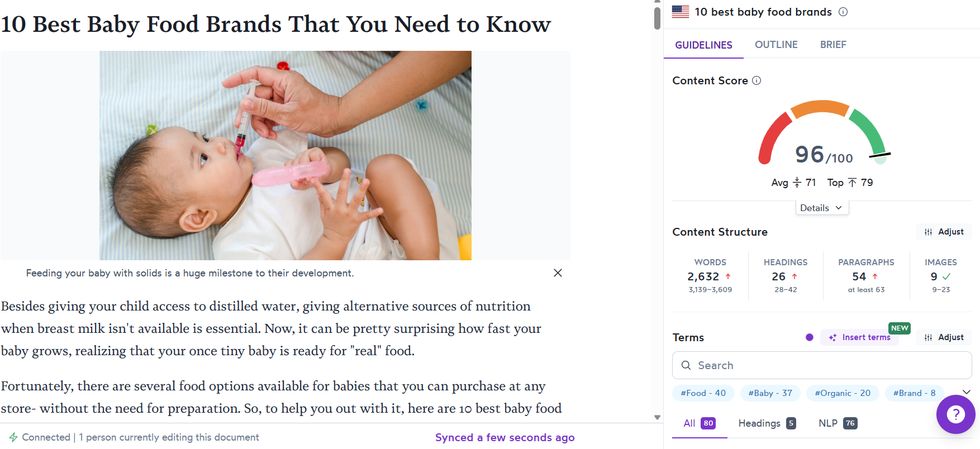Adjust the Content Structure settings

pyautogui.click(x=944, y=232)
